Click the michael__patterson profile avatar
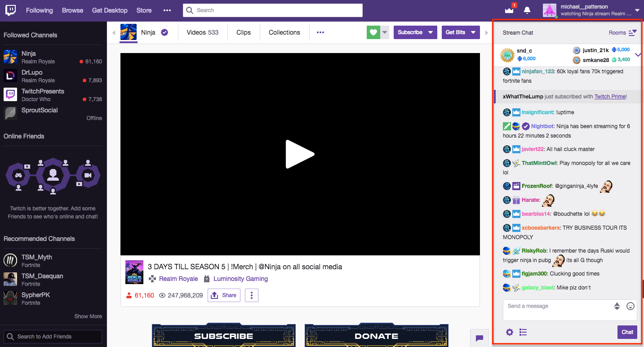Screen dimensions: 644x347 pos(550,10)
